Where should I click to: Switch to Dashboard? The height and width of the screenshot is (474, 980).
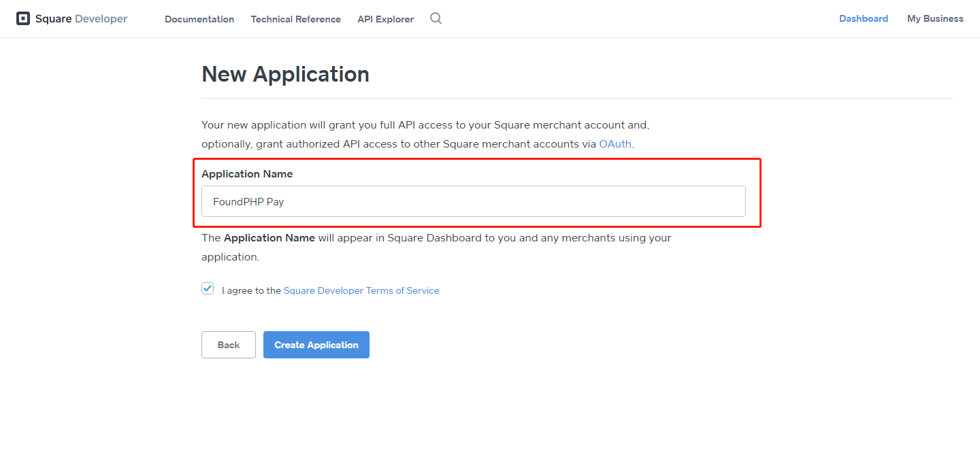click(x=863, y=18)
